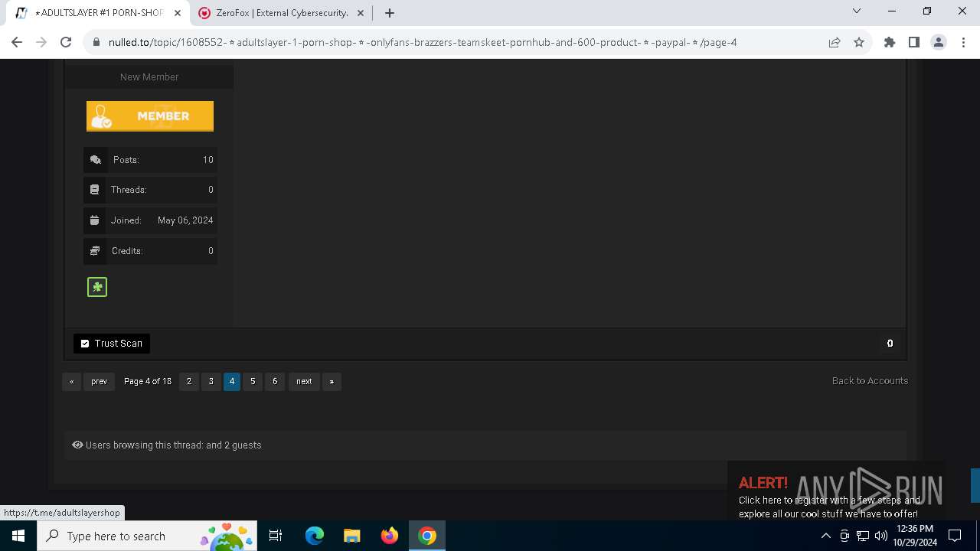980x551 pixels.
Task: Click the taskbar clock showing 12:36 PM
Action: pyautogui.click(x=914, y=536)
